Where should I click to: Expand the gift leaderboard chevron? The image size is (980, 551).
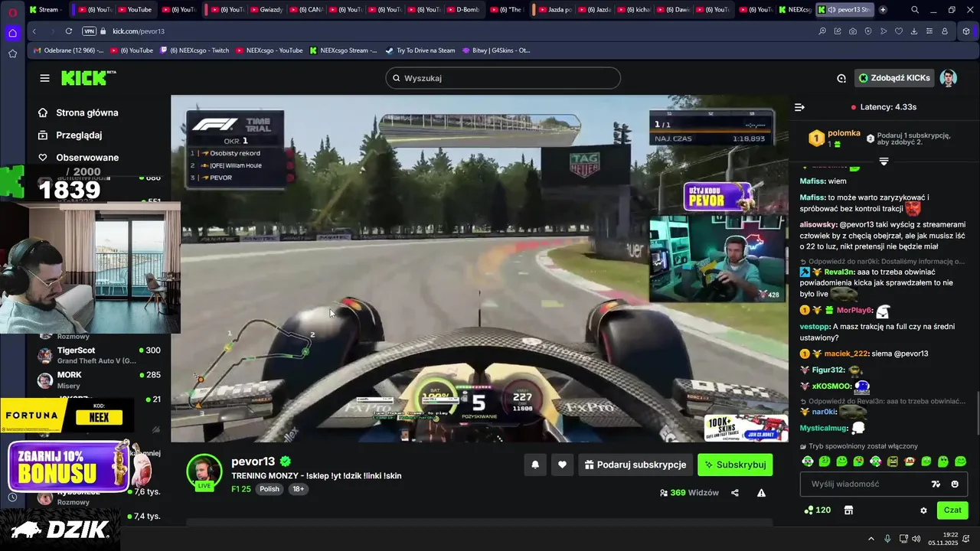884,161
